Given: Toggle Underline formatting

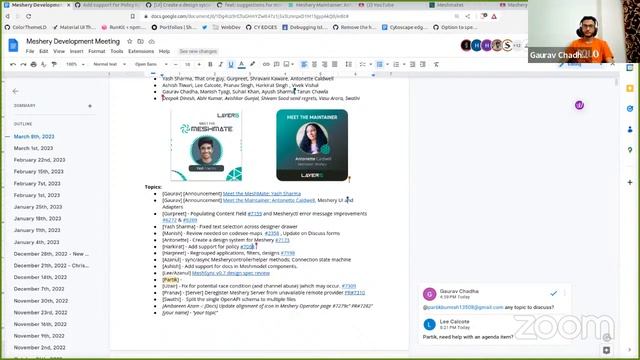Looking at the screenshot, I should click(x=231, y=64).
